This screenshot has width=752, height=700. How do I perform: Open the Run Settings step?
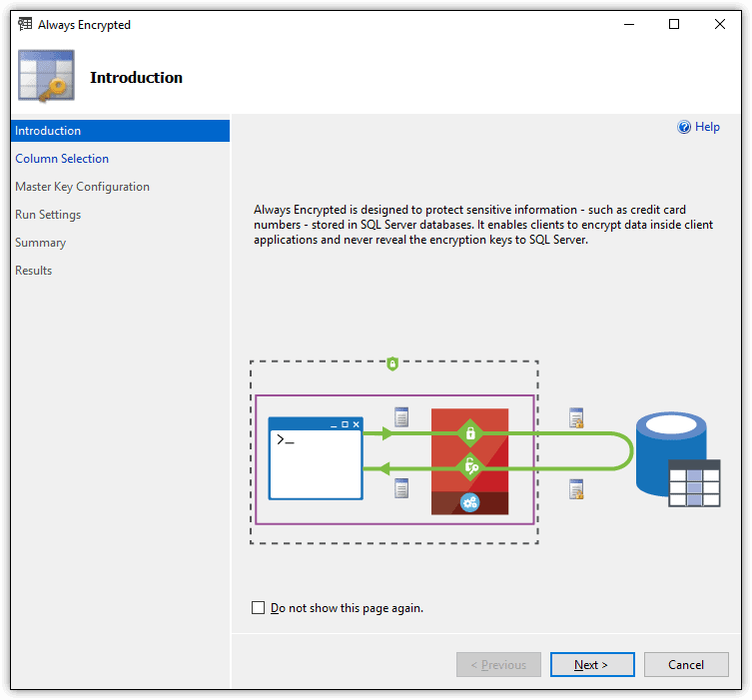coord(48,215)
